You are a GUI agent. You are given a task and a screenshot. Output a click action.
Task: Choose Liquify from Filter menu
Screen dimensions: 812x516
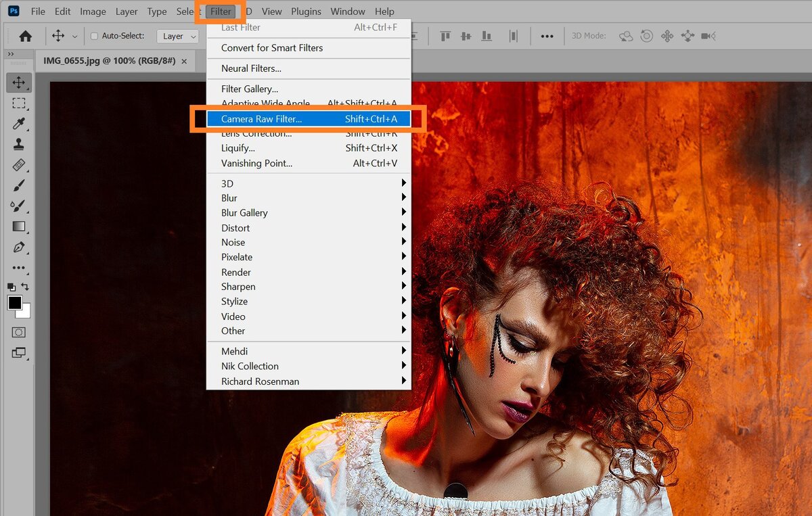coord(309,148)
